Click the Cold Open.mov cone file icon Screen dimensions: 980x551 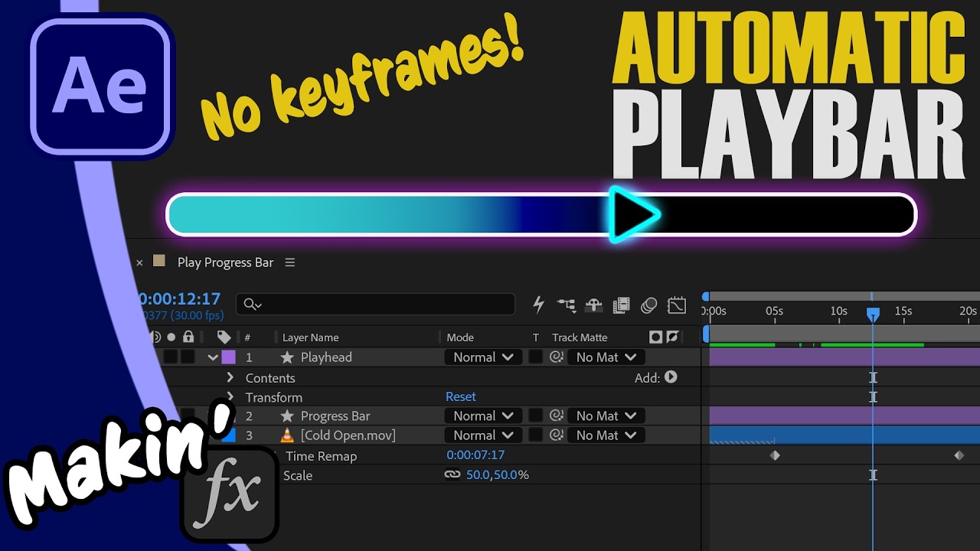point(287,435)
